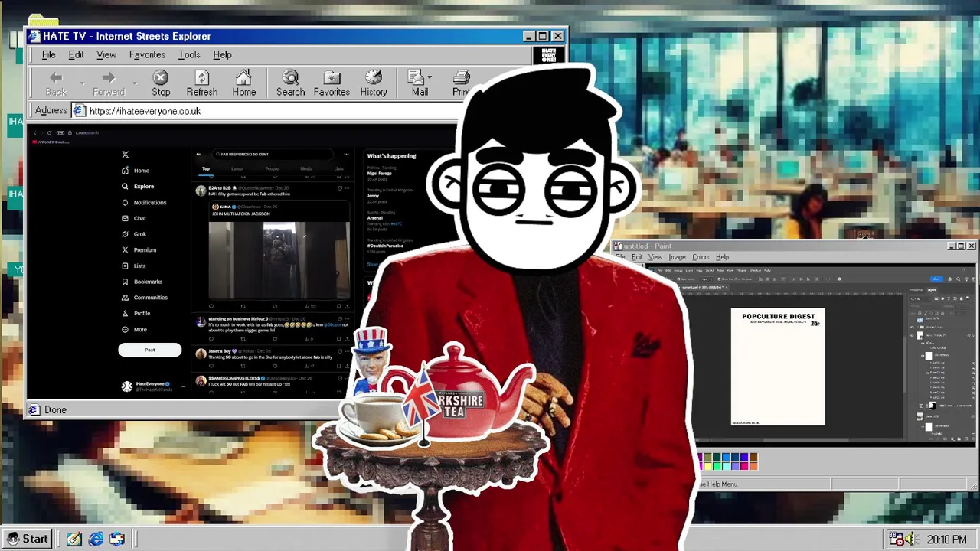Click the X logo in the sidebar
The height and width of the screenshot is (551, 980).
[126, 155]
